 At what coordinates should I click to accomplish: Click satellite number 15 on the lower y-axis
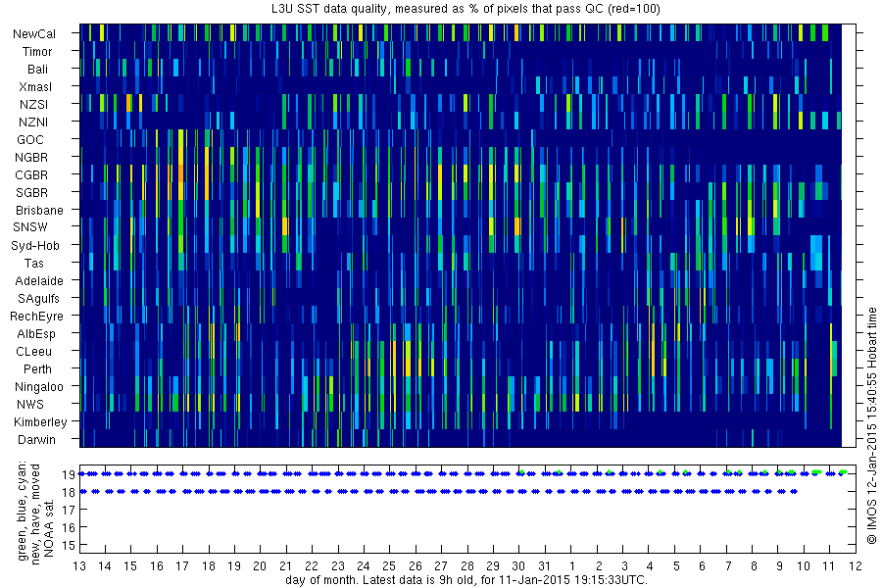[69, 545]
